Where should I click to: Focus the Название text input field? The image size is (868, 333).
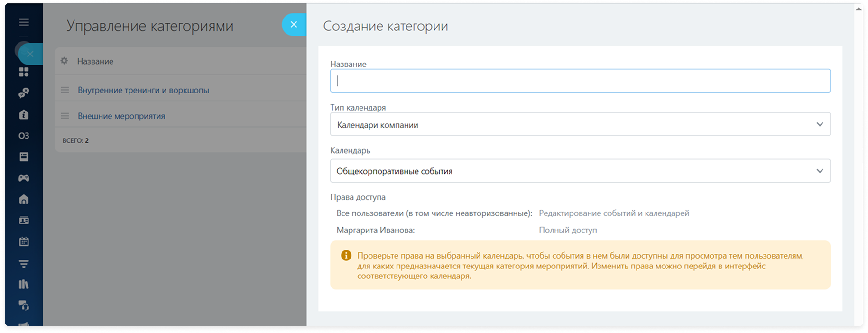(580, 81)
